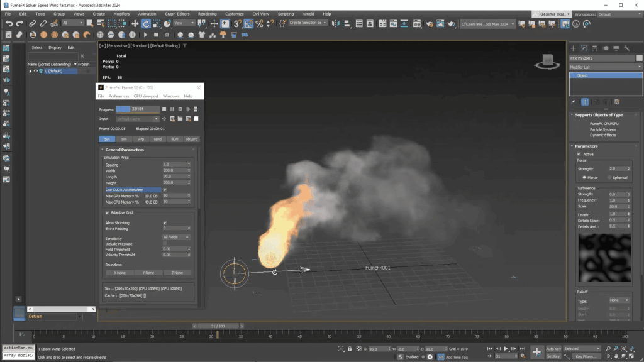Click the Z None boundless button
The height and width of the screenshot is (362, 644).
point(177,273)
